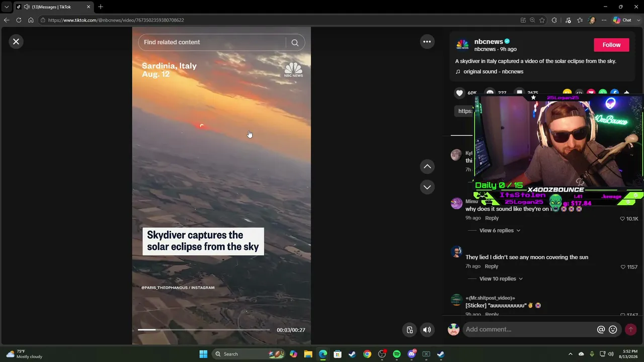Like the comment with 10.1K likes
644x362 pixels.
(x=622, y=219)
